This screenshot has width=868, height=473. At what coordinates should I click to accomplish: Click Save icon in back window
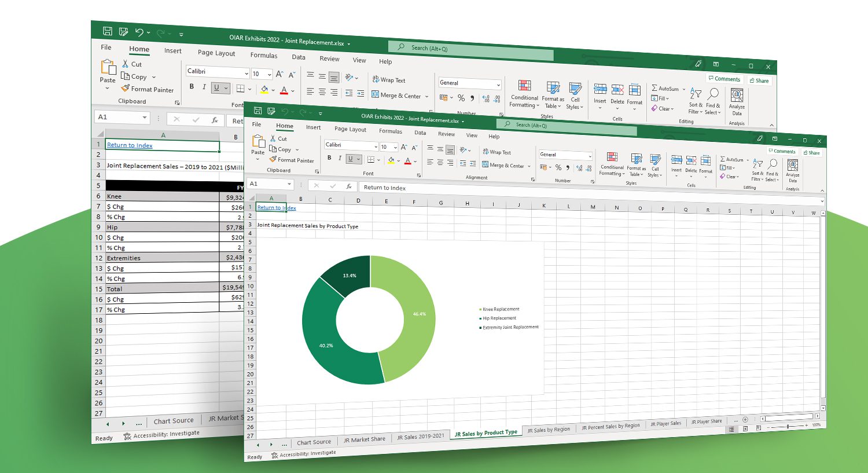(108, 31)
